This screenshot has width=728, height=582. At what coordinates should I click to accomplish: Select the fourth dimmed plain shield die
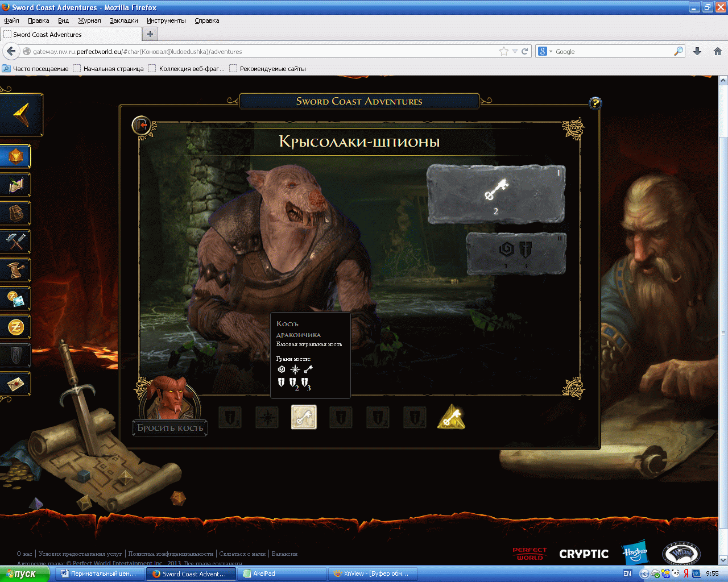[x=341, y=418]
